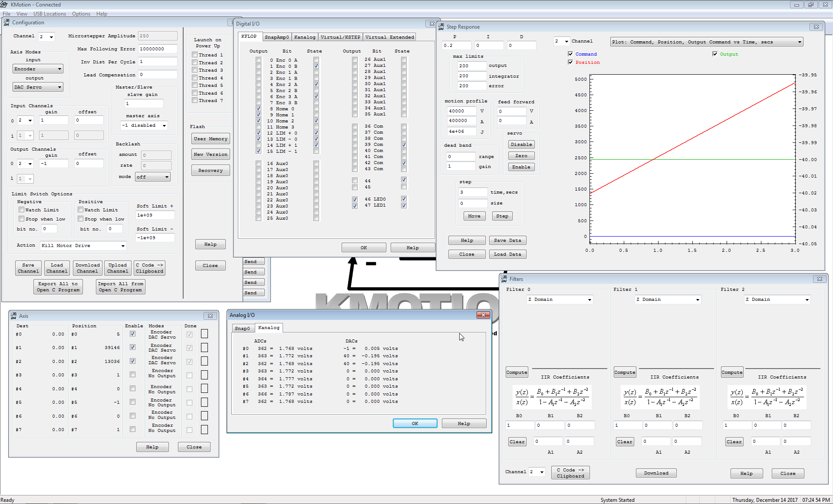The height and width of the screenshot is (504, 833).
Task: Click the Configuration window title icon
Action: [x=7, y=23]
